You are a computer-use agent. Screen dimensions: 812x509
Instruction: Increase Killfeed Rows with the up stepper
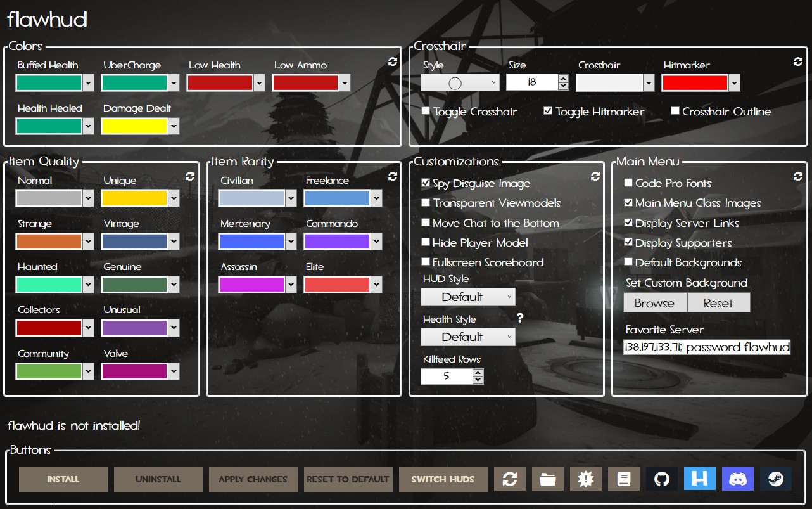point(477,372)
